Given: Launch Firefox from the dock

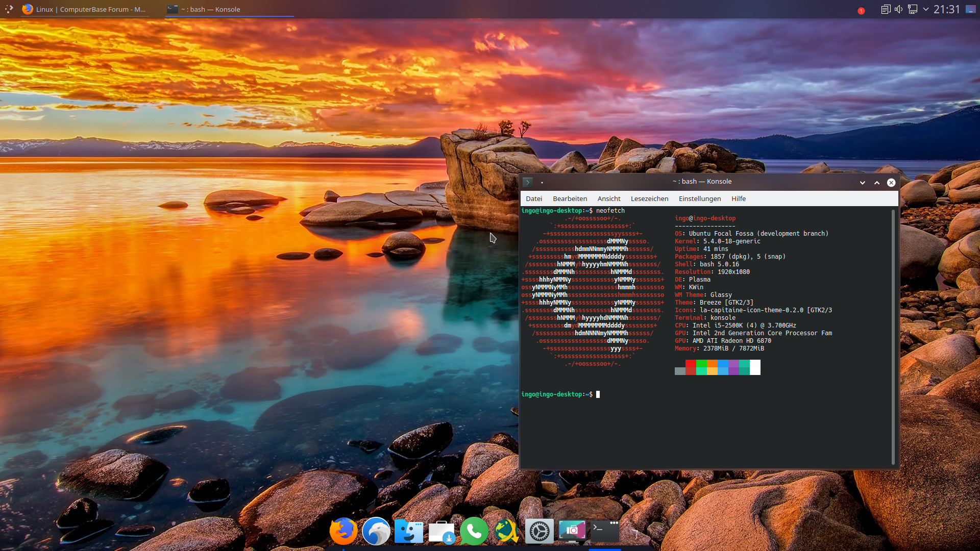Looking at the screenshot, I should tap(344, 531).
